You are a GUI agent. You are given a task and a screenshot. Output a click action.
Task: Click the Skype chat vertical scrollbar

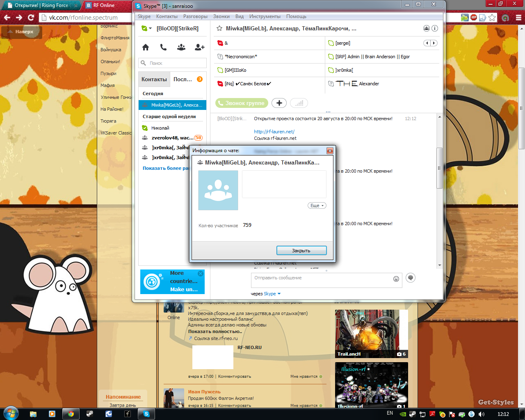(439, 168)
